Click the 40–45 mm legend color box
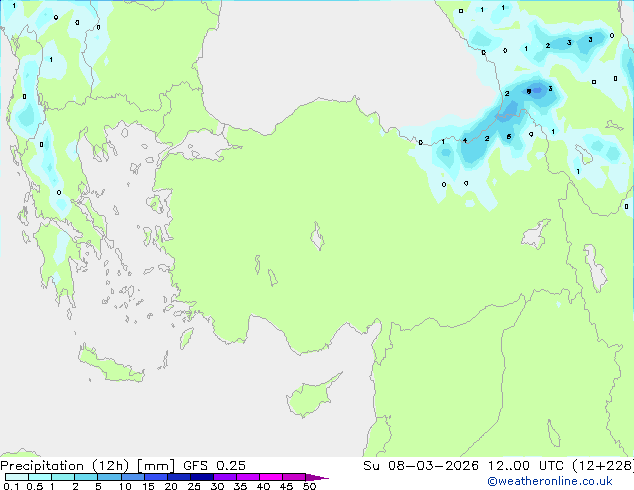 tap(271, 477)
